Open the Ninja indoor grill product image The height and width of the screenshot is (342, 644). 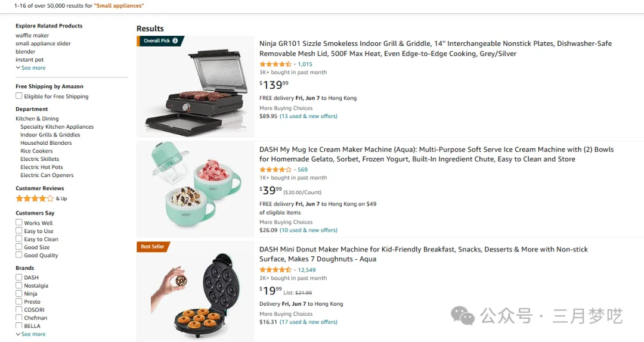click(196, 87)
